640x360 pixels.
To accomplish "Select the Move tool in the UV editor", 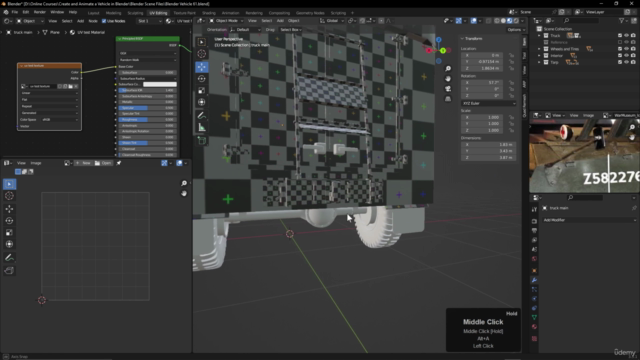I will click(9, 209).
